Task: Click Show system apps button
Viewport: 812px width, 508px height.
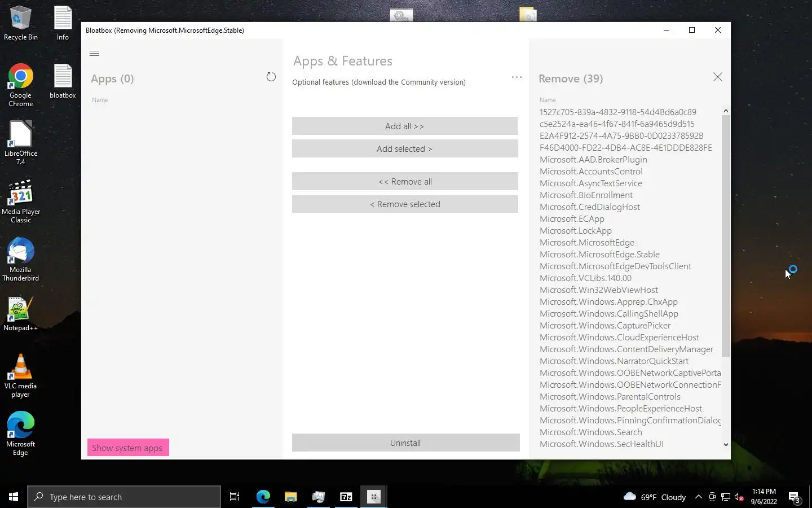Action: pos(128,448)
